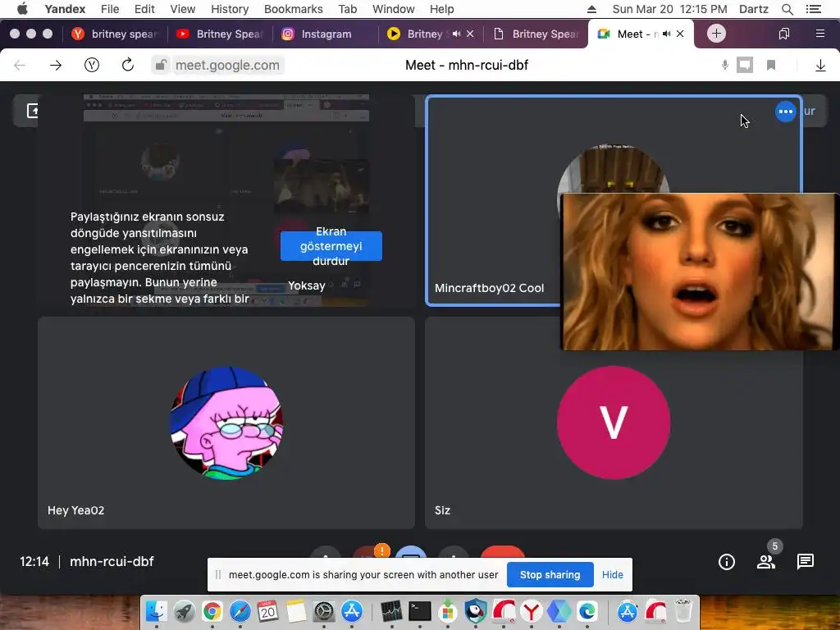Screen dimensions: 840x630
Task: Open the Yandex browser hamburger menu
Action: tap(819, 34)
